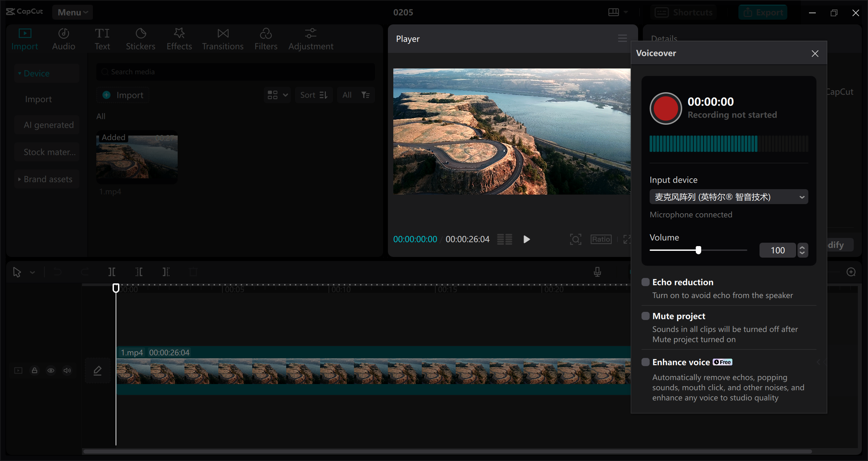Open the Menu dropdown

coord(72,12)
